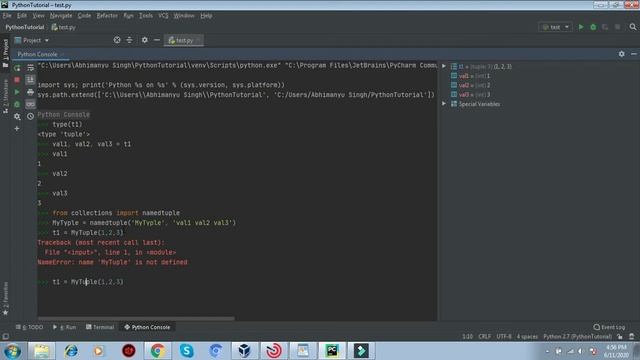Viewport: 640px width, 360px height.
Task: Click the horizontal scrollbar of console
Action: coord(136,318)
